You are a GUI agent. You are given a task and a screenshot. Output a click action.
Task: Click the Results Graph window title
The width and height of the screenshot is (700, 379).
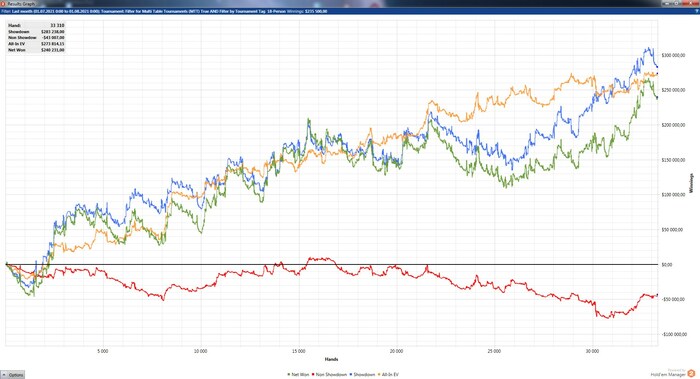coord(21,4)
